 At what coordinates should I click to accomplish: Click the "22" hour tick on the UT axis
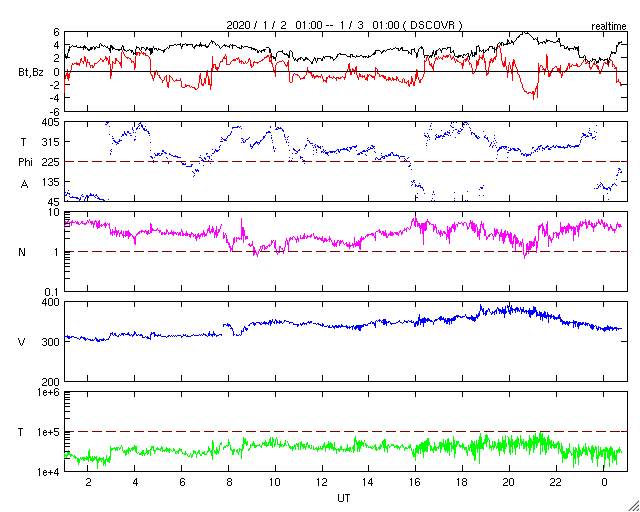pos(556,483)
